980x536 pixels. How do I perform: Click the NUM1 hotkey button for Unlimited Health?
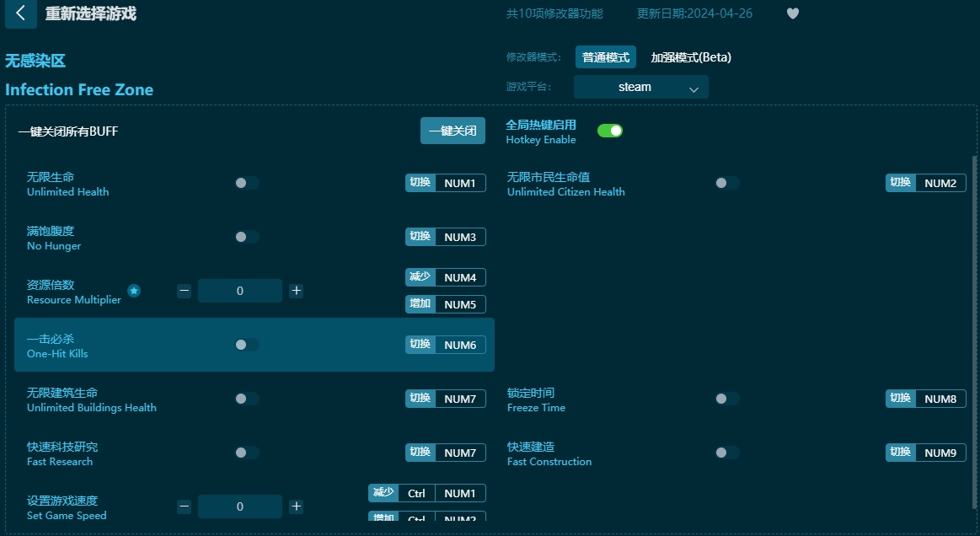point(460,183)
